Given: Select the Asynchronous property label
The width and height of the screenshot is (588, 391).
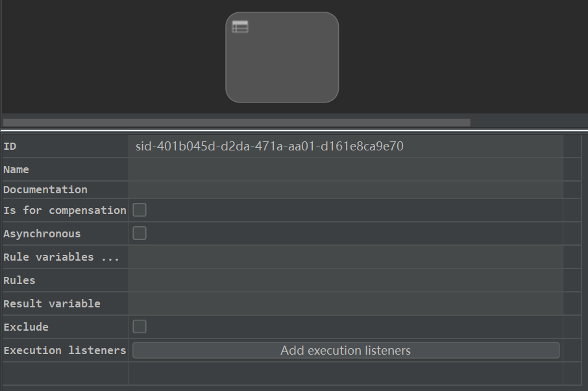Looking at the screenshot, I should click(x=42, y=233).
